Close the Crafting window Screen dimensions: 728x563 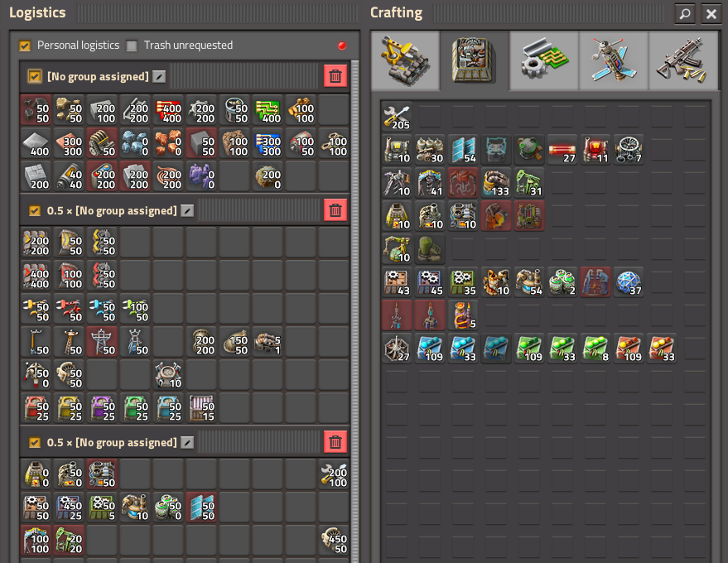pyautogui.click(x=711, y=13)
